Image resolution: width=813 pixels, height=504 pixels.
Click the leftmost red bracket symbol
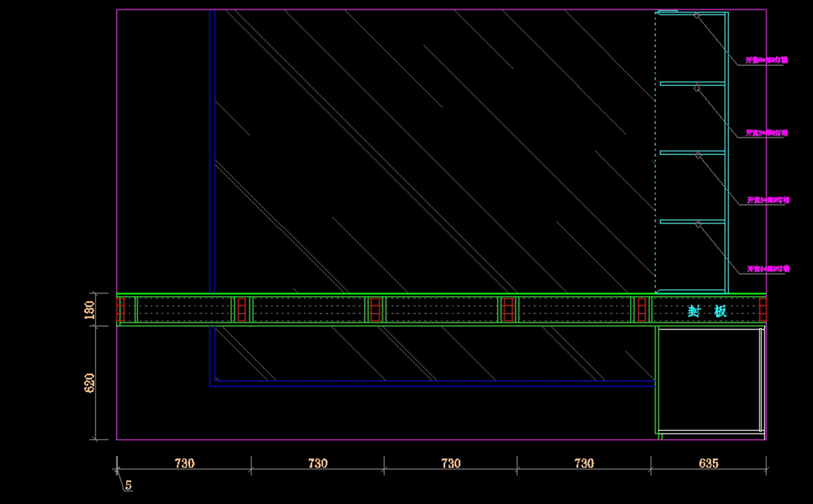pos(121,310)
